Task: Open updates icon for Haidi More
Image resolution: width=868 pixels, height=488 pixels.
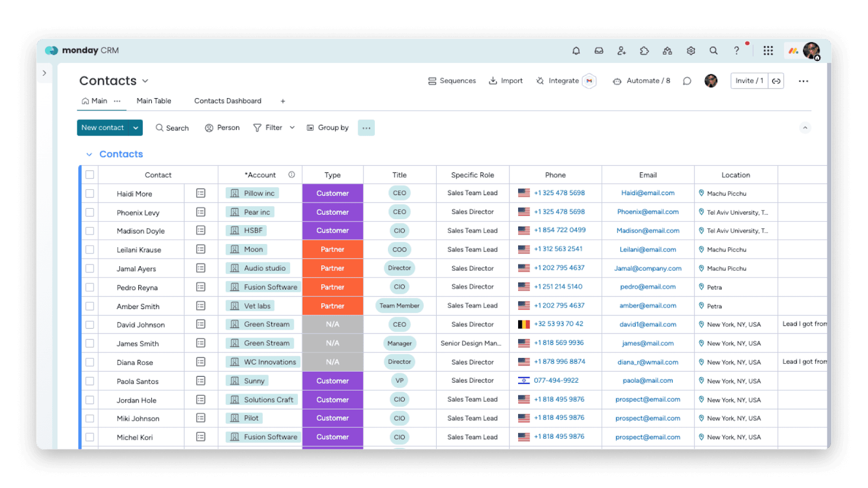Action: pyautogui.click(x=201, y=193)
